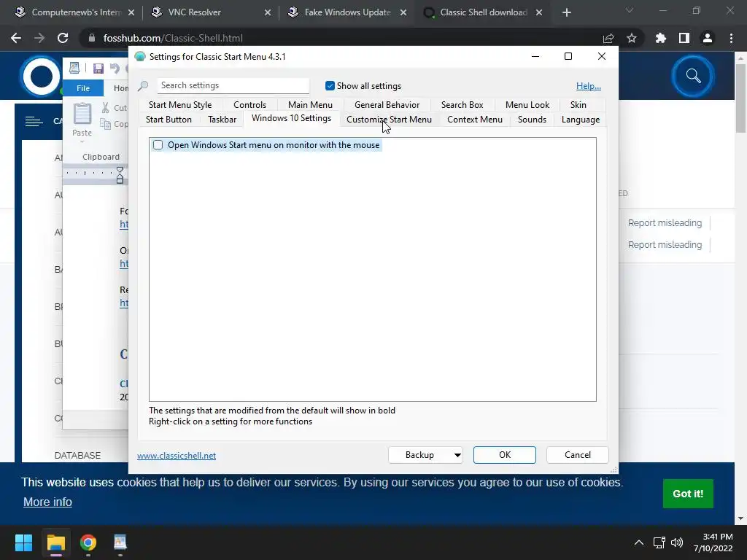This screenshot has height=560, width=747.
Task: Open Chrome extensions puzzle icon
Action: pyautogui.click(x=661, y=38)
